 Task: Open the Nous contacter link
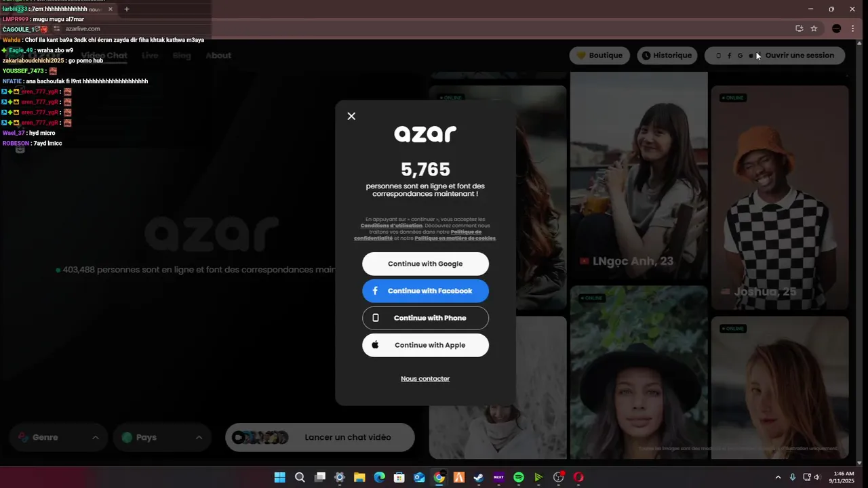pyautogui.click(x=425, y=379)
